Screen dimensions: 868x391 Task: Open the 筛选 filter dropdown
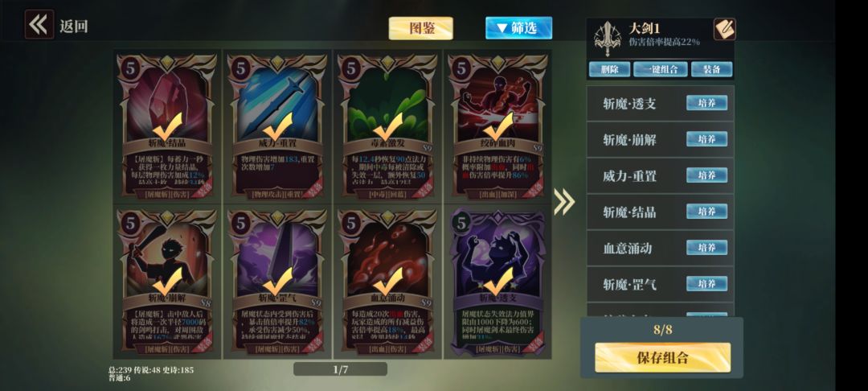pyautogui.click(x=518, y=27)
